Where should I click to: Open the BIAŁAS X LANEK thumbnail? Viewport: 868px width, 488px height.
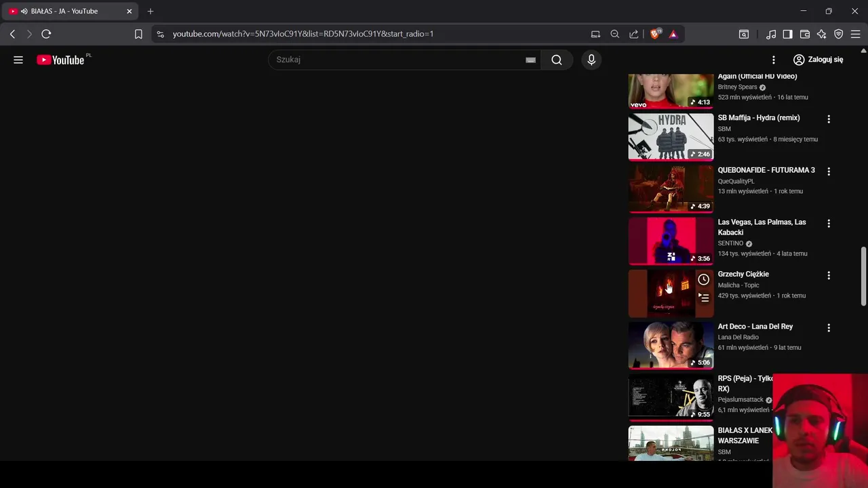point(671,443)
